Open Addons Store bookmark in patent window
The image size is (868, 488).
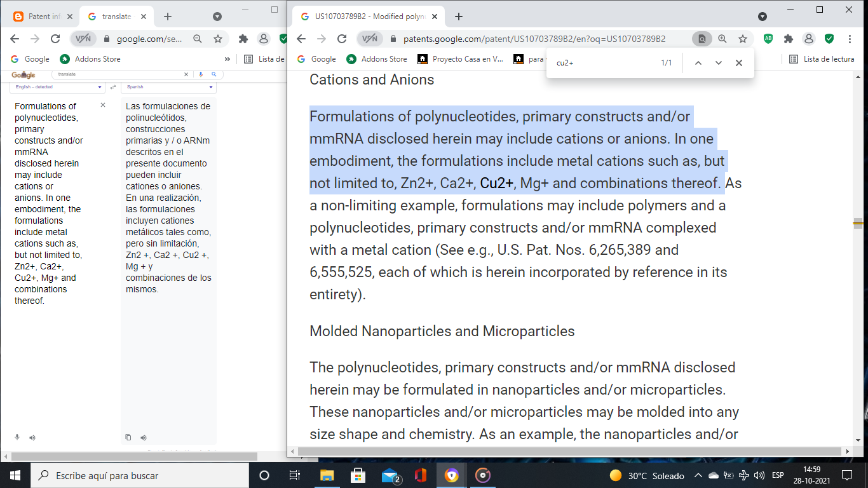click(x=376, y=59)
